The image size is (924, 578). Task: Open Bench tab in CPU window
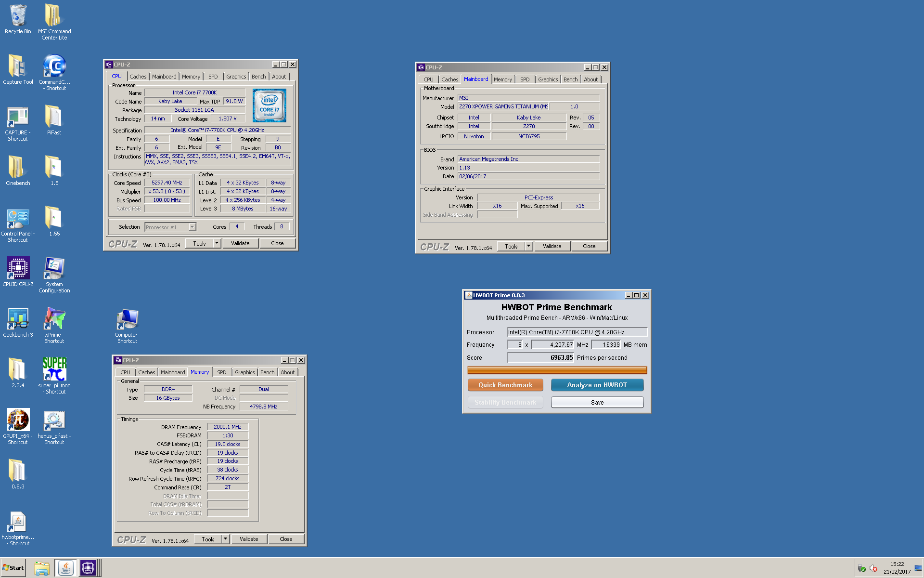pos(258,77)
